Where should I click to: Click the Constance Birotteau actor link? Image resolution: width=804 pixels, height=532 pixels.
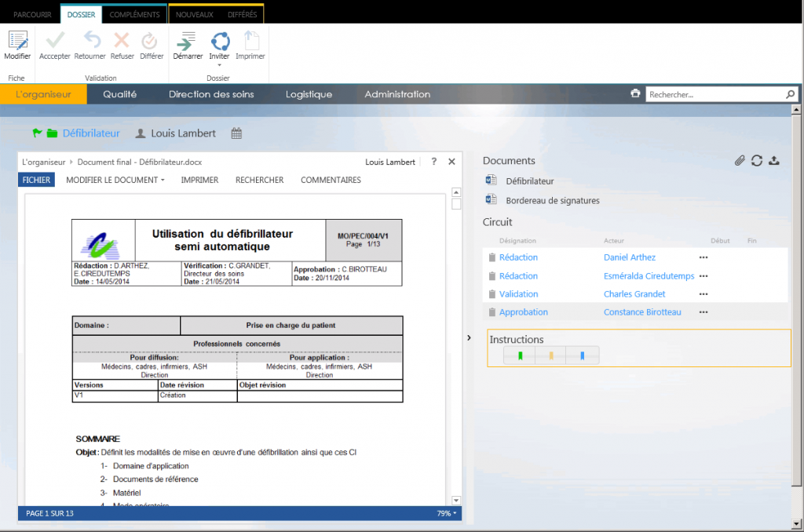click(641, 312)
